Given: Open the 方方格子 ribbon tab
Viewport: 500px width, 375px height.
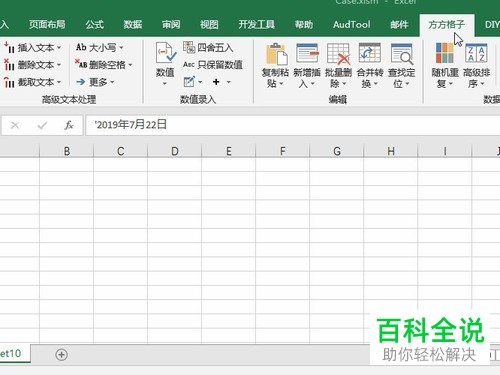Looking at the screenshot, I should tap(446, 25).
